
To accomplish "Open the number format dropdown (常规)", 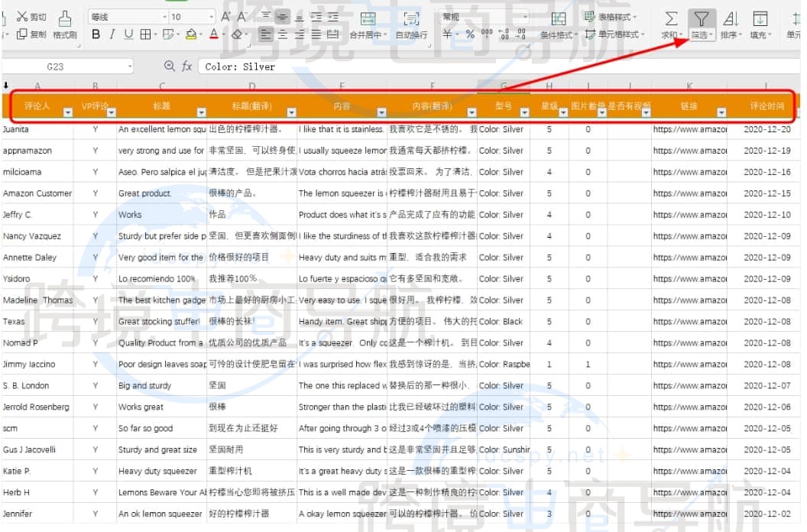I will click(x=525, y=17).
